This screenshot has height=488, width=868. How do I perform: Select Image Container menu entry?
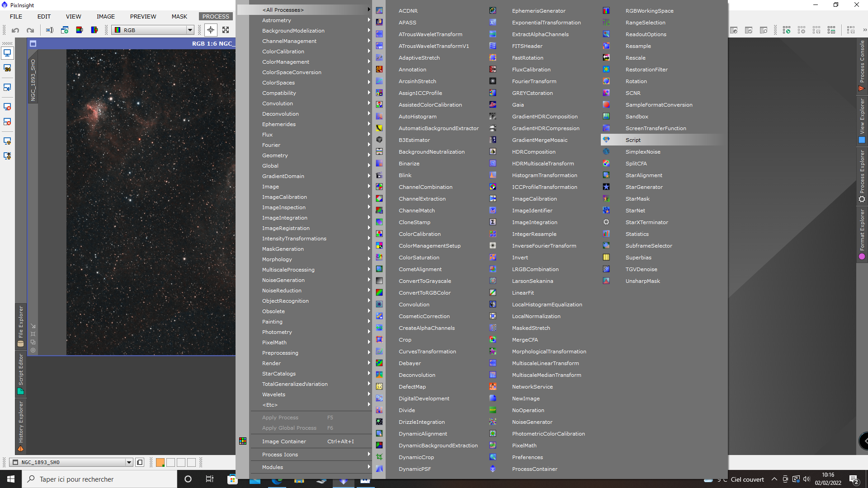[311, 441]
